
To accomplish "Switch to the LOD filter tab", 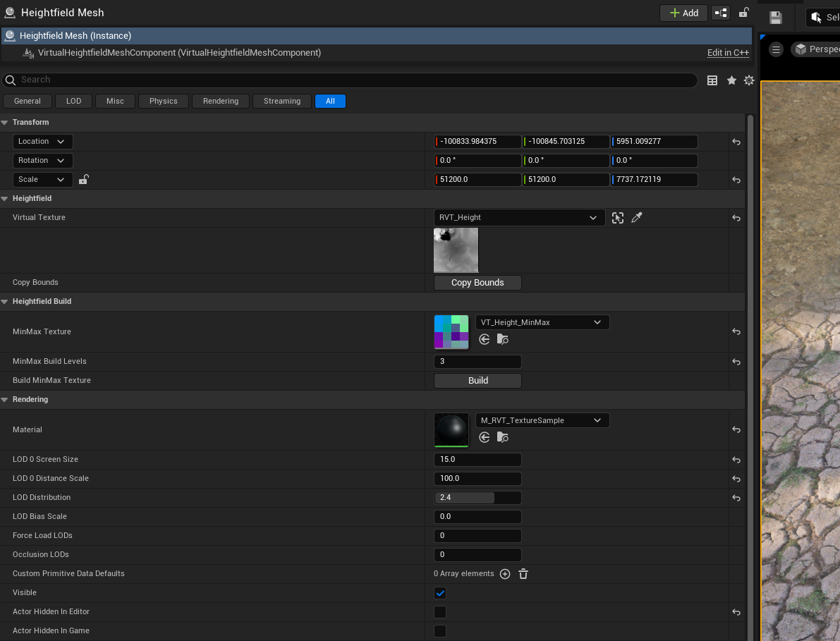I will pos(73,101).
